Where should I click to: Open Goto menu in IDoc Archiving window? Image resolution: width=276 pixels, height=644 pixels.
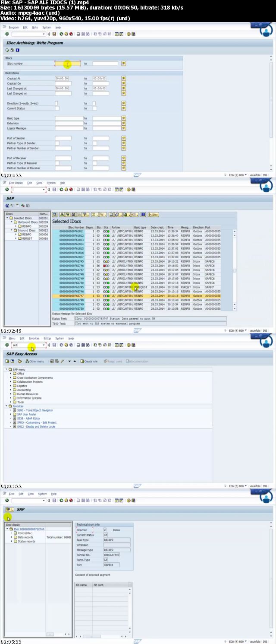coord(35,27)
